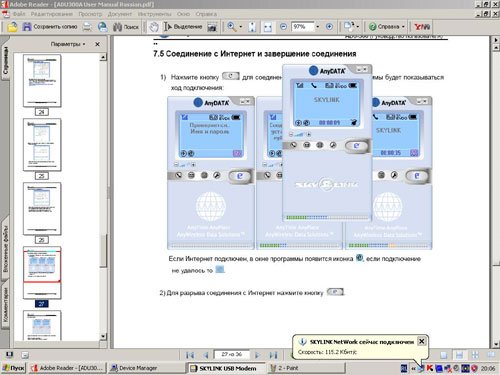Click the page number field 27 из 36
This screenshot has height=375, width=500.
(x=232, y=354)
